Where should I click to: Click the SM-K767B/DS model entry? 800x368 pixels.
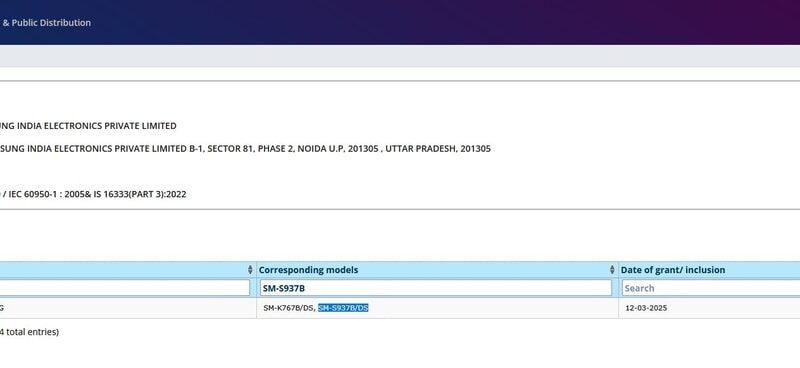click(x=289, y=308)
